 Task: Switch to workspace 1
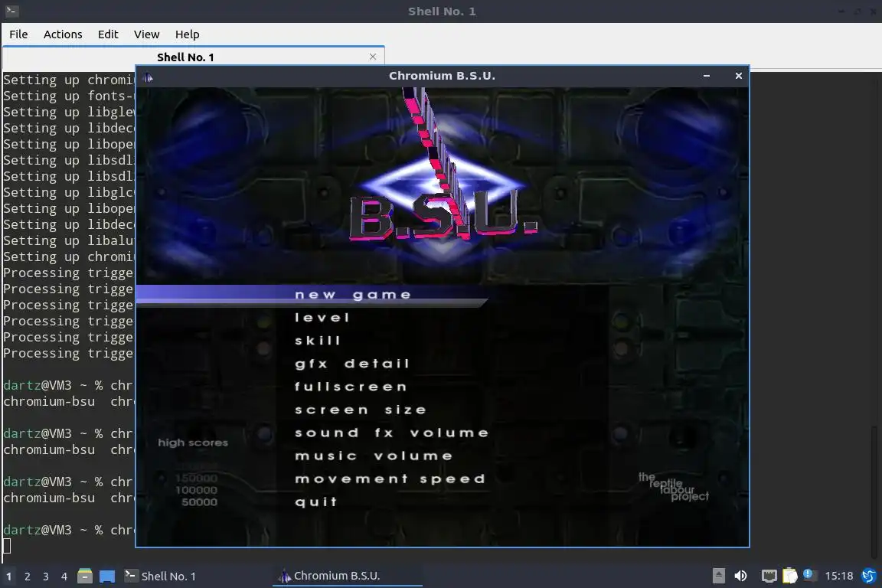click(8, 577)
